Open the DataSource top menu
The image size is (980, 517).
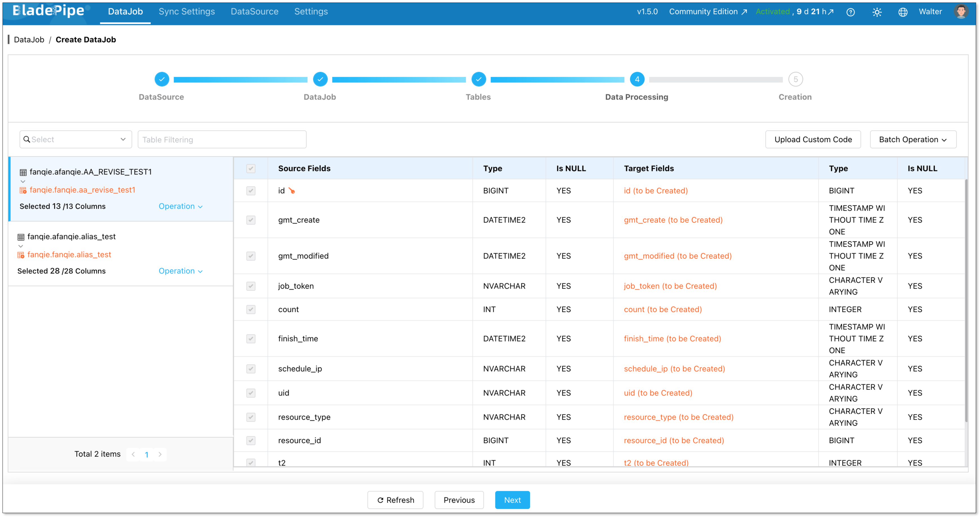[254, 12]
